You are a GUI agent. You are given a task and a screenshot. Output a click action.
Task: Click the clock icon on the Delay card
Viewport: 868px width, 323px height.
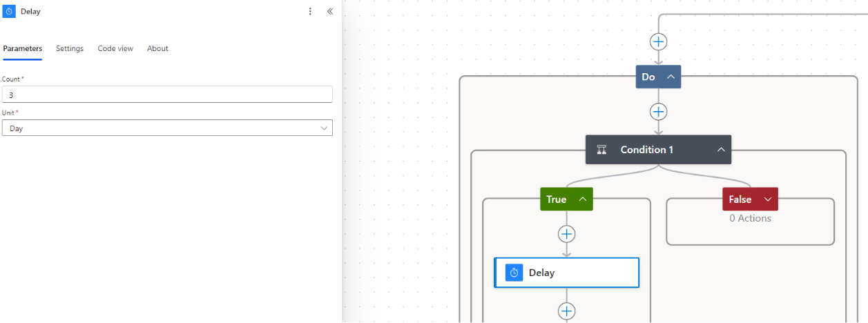tap(514, 273)
